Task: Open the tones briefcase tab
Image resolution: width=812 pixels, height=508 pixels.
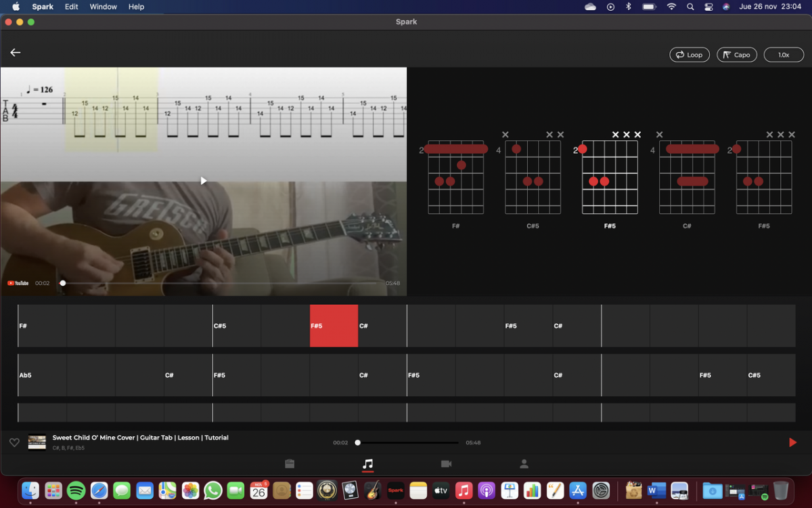Action: 290,464
